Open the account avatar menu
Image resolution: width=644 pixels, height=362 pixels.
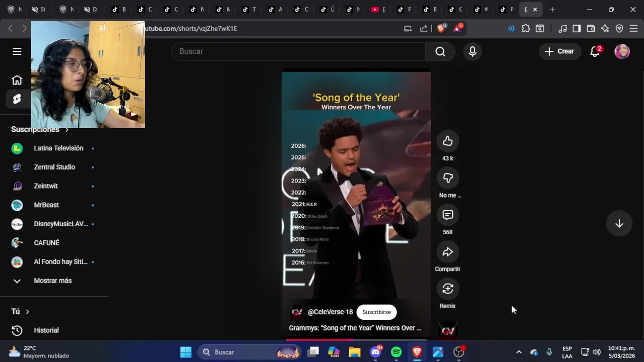(x=622, y=51)
